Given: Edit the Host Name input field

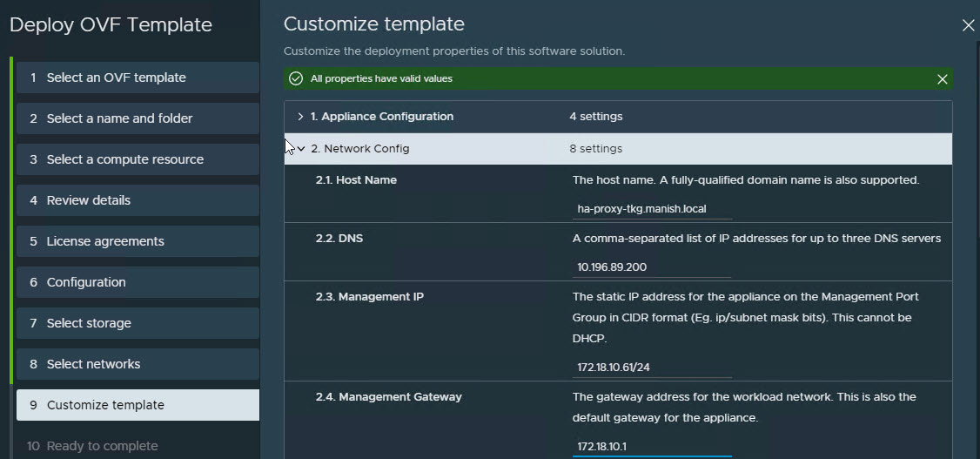Looking at the screenshot, I should point(651,209).
